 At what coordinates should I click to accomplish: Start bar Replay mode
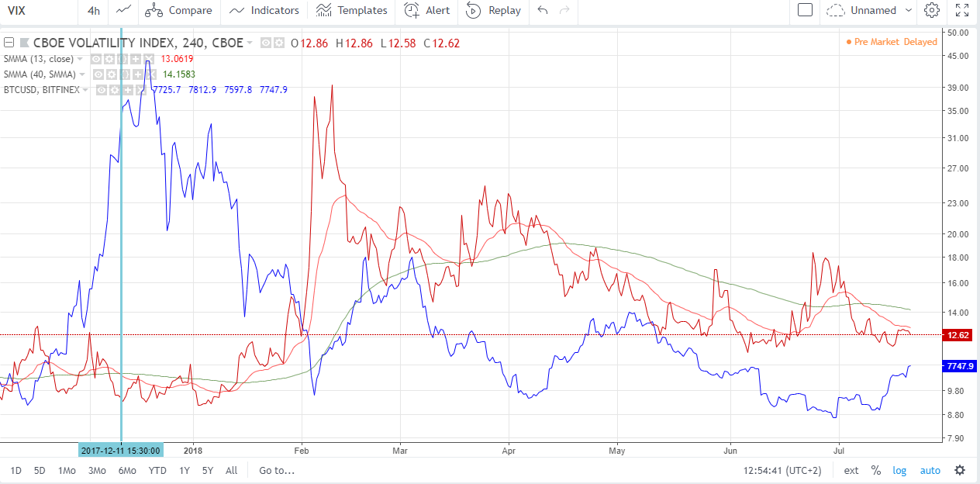tap(493, 10)
